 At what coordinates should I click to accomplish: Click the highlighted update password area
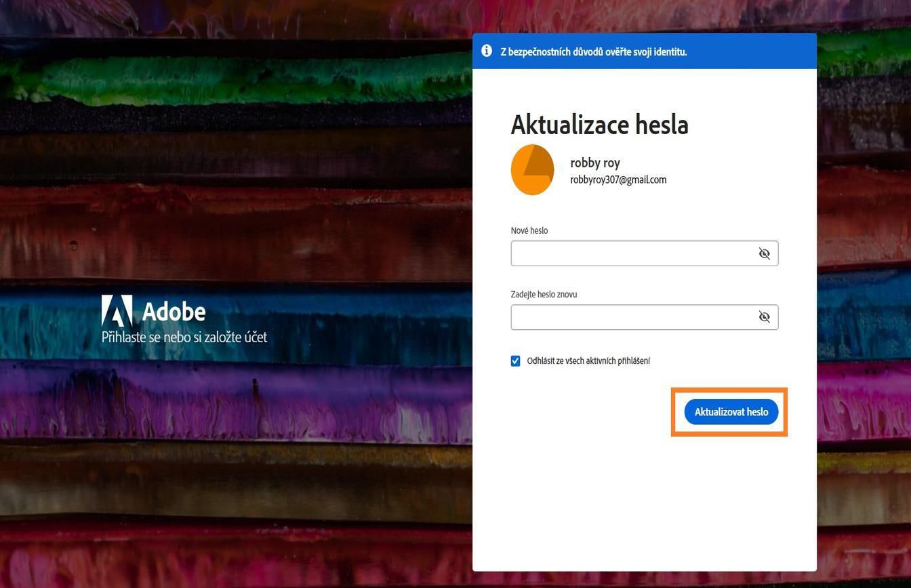click(731, 411)
